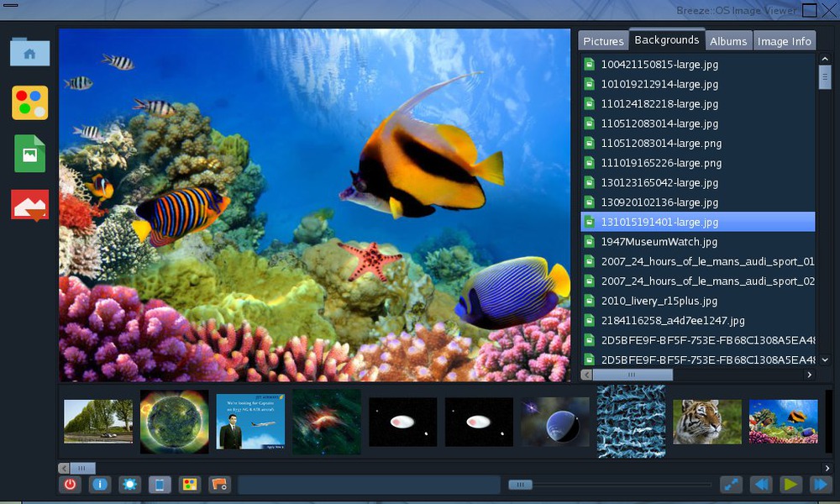Click the phone device icon in toolbar

160,485
